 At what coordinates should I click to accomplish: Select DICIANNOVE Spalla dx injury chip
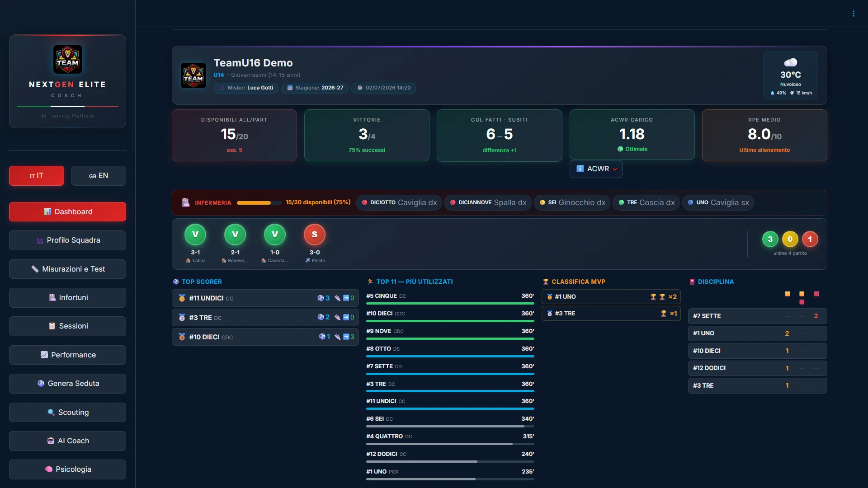488,202
